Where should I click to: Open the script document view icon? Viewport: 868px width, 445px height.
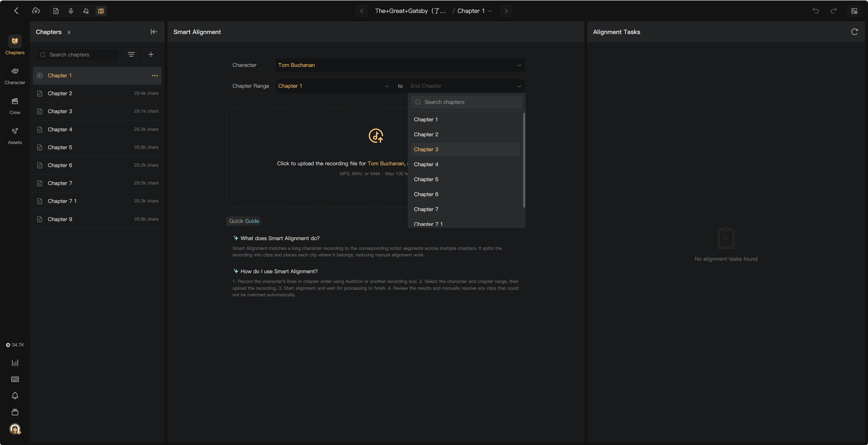click(56, 11)
